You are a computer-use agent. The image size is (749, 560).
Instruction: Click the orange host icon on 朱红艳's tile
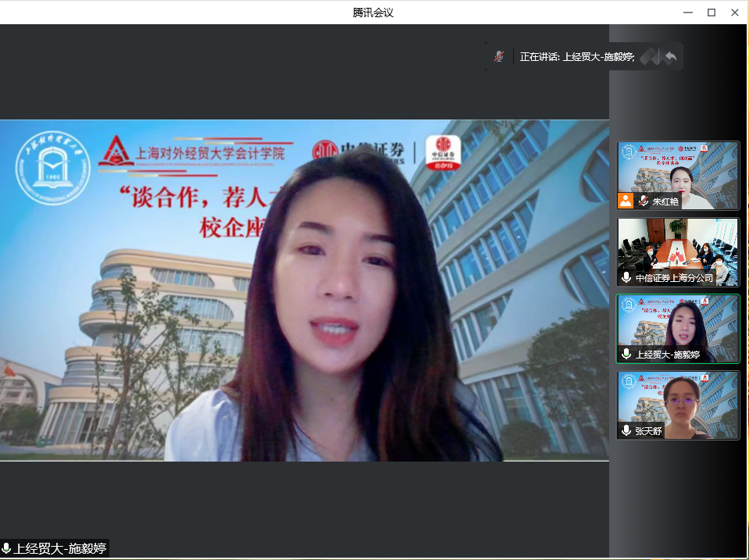[626, 201]
